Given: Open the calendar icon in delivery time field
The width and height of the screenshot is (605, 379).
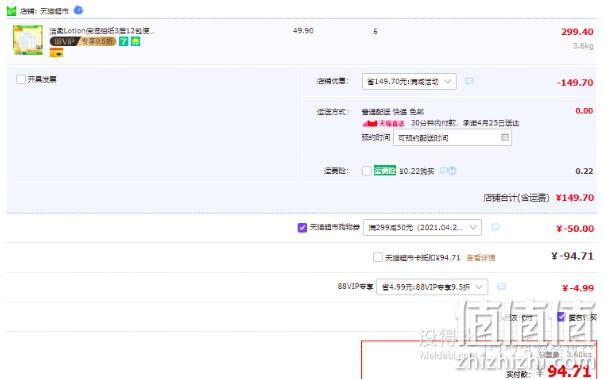Looking at the screenshot, I should click(505, 137).
